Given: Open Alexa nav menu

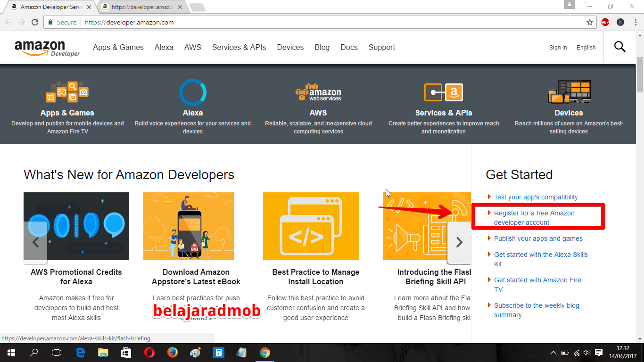Looking at the screenshot, I should (x=164, y=47).
